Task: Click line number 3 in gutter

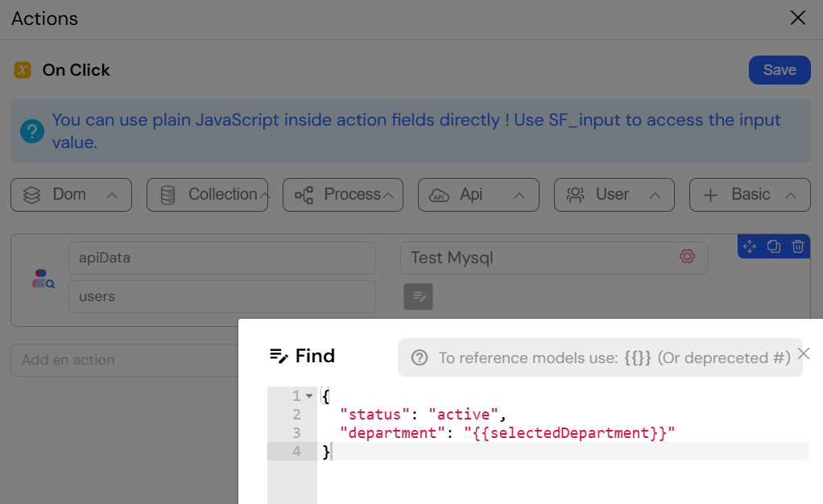Action: (x=296, y=432)
